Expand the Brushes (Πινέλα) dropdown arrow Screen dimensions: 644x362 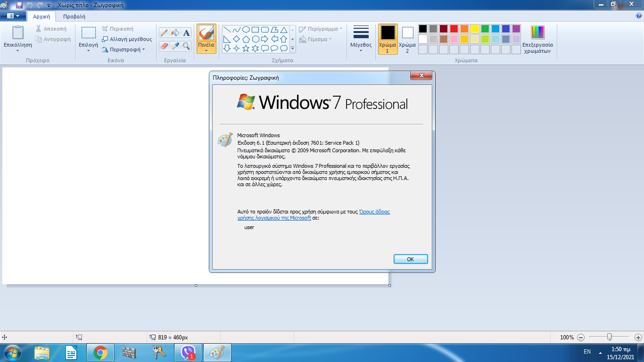click(206, 51)
